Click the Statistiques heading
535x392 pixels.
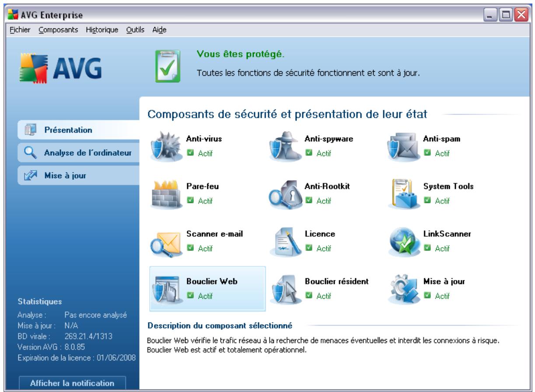pyautogui.click(x=39, y=301)
